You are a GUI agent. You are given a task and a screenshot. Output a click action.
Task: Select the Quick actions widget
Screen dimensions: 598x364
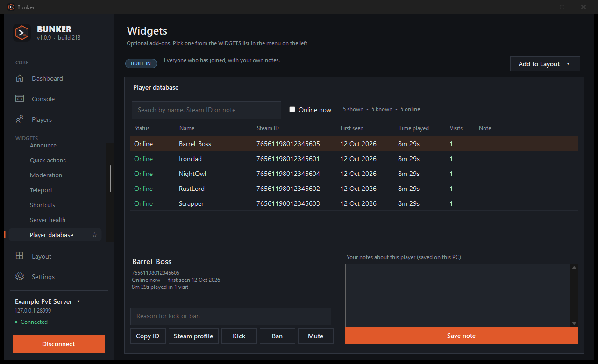click(48, 160)
